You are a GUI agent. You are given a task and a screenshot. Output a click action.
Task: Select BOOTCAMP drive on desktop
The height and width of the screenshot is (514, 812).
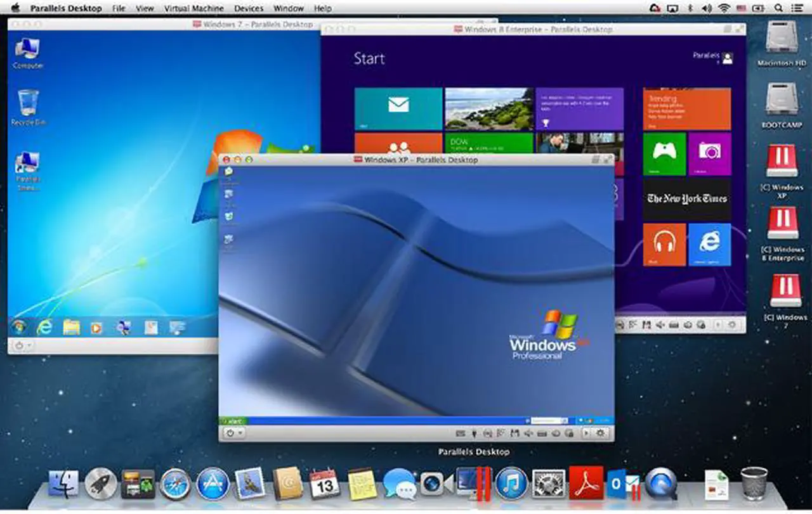782,105
